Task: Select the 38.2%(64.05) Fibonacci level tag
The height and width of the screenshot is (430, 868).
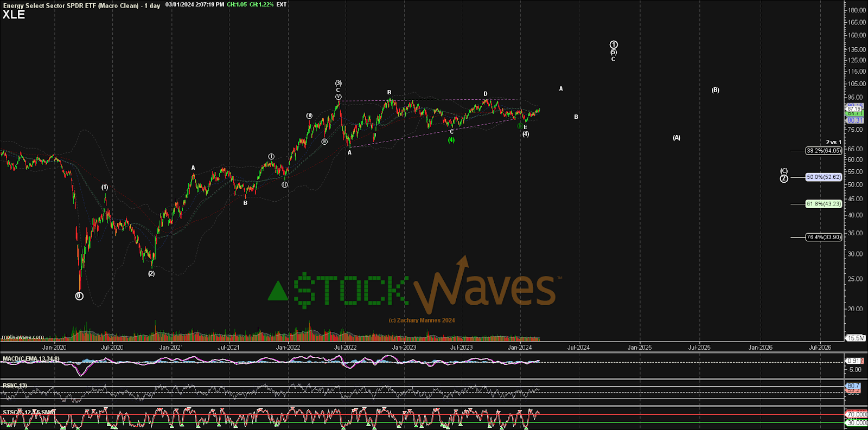Action: tap(824, 151)
